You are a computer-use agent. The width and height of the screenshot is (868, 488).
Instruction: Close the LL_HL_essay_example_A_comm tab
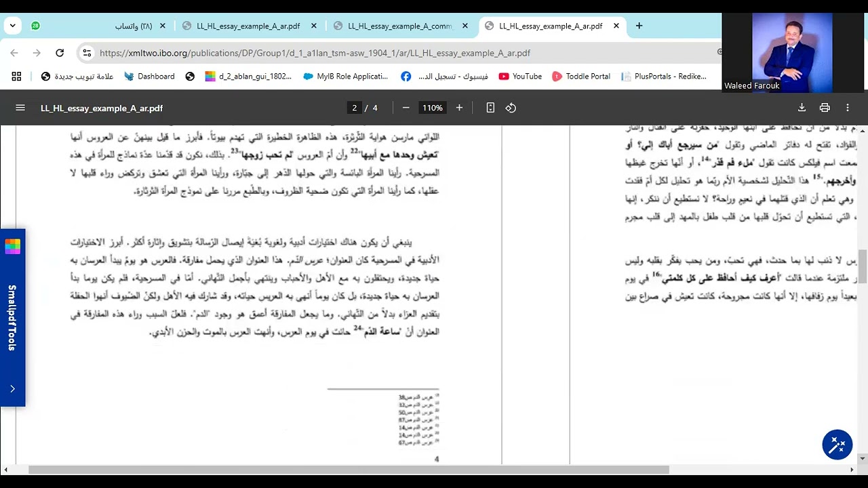tap(465, 26)
